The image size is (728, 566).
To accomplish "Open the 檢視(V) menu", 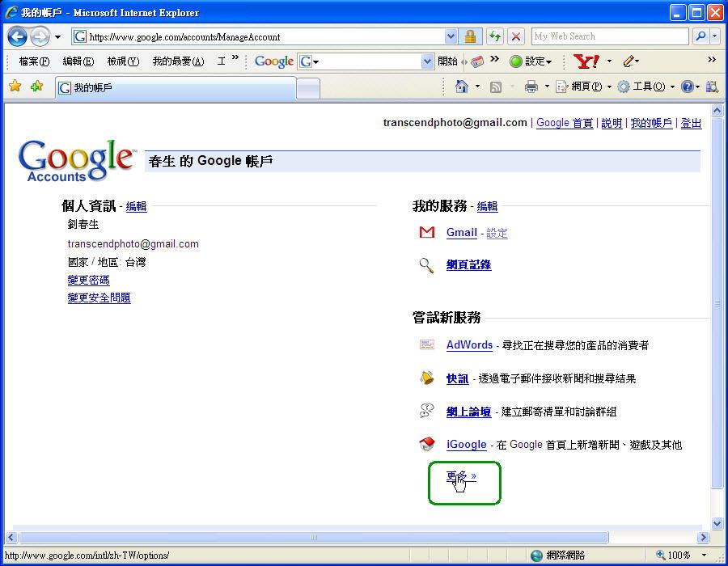I will point(123,61).
